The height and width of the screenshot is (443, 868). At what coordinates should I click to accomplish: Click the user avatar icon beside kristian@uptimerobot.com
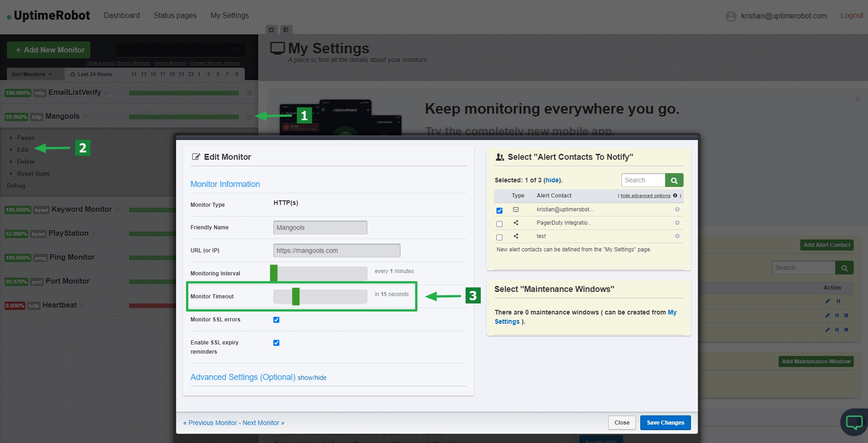point(731,17)
